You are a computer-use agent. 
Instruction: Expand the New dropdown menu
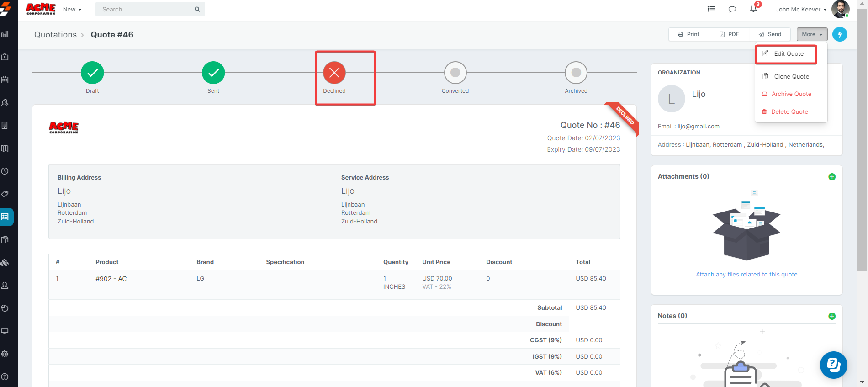click(x=72, y=9)
